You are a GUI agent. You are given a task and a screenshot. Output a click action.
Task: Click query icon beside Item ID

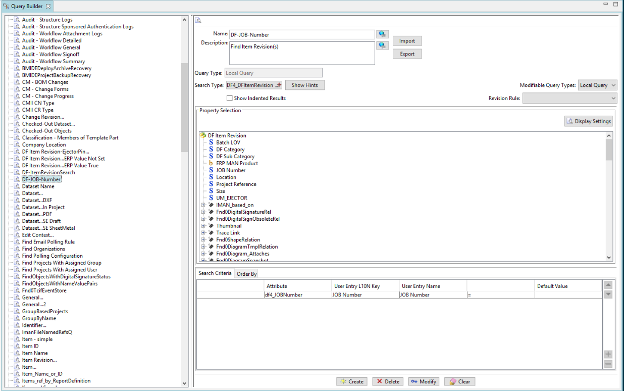[17, 346]
